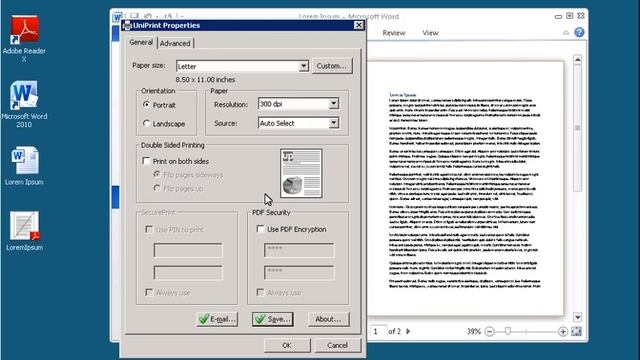Choose Flip pages sideways option
The width and height of the screenshot is (640, 360).
(x=157, y=175)
